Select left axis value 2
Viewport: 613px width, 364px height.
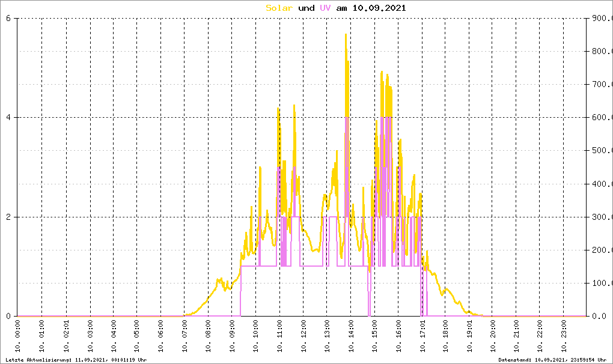8,217
